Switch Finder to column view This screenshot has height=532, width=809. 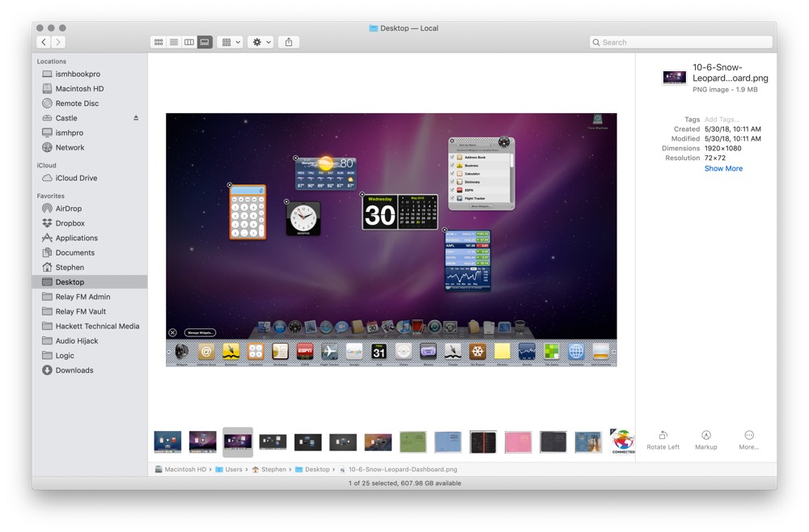point(189,42)
